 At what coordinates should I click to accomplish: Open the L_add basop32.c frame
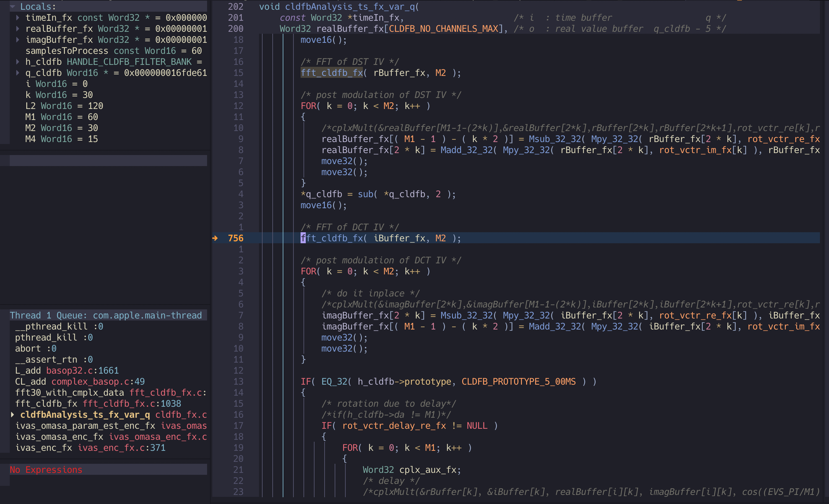pyautogui.click(x=67, y=370)
